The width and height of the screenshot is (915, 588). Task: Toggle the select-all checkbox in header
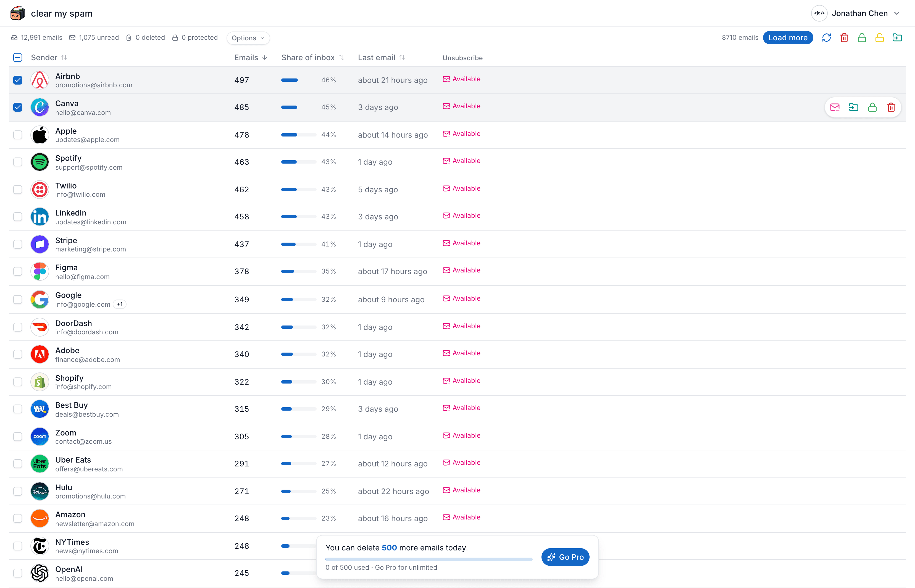point(18,58)
